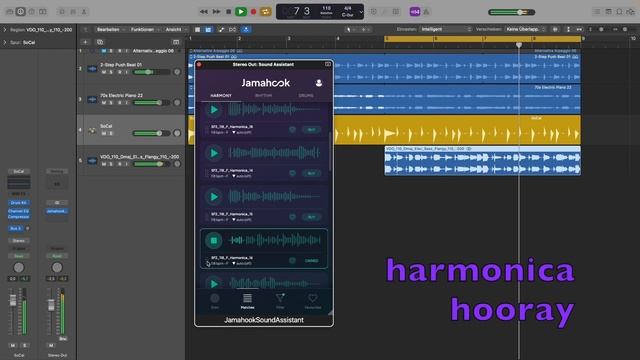Screen dimensions: 640x360
Task: Open Smart Controls from the control bar
Action: point(62,12)
